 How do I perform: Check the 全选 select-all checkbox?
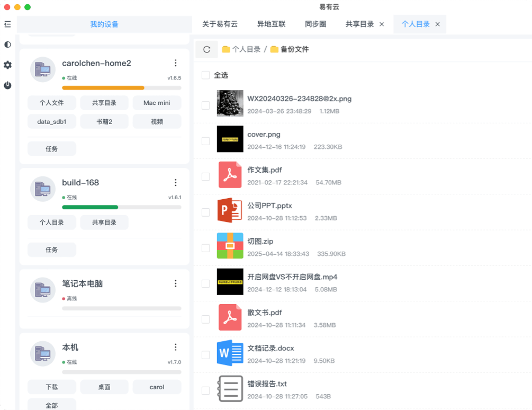click(205, 75)
